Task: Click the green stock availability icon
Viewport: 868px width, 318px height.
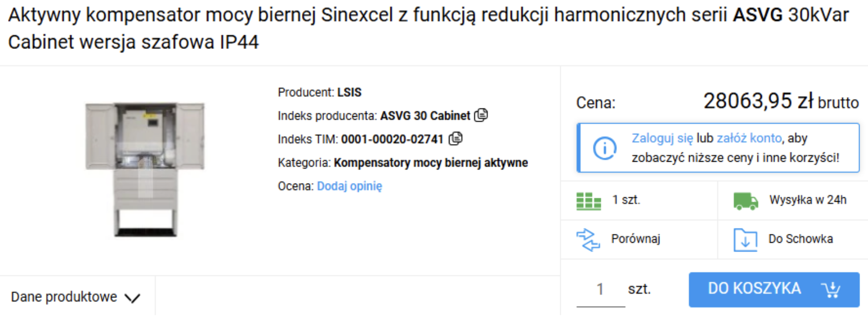Action: 588,201
